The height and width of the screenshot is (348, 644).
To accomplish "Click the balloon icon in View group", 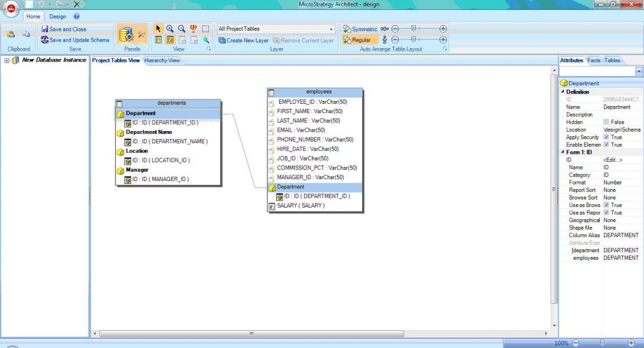I will pos(193,29).
